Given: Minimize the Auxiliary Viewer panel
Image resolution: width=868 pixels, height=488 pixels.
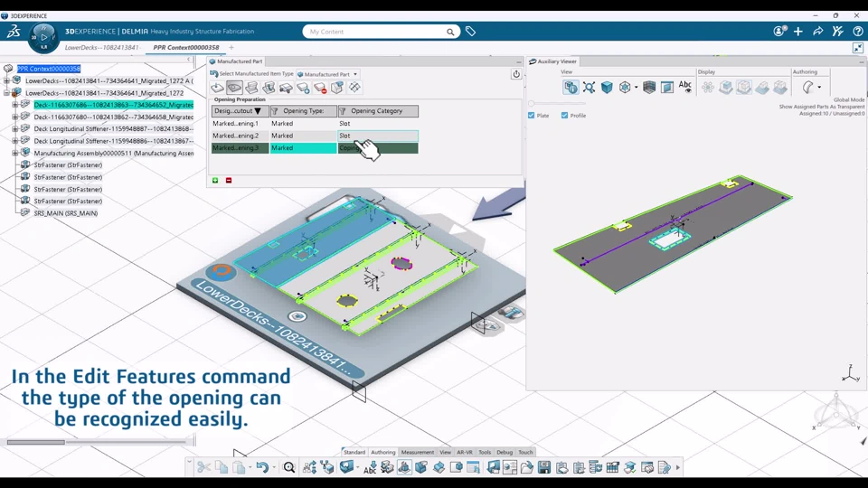Looking at the screenshot, I should coord(862,62).
